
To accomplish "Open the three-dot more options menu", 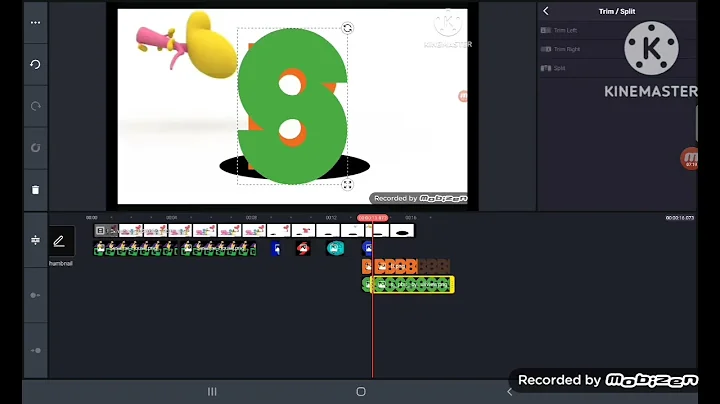I will pos(35,22).
